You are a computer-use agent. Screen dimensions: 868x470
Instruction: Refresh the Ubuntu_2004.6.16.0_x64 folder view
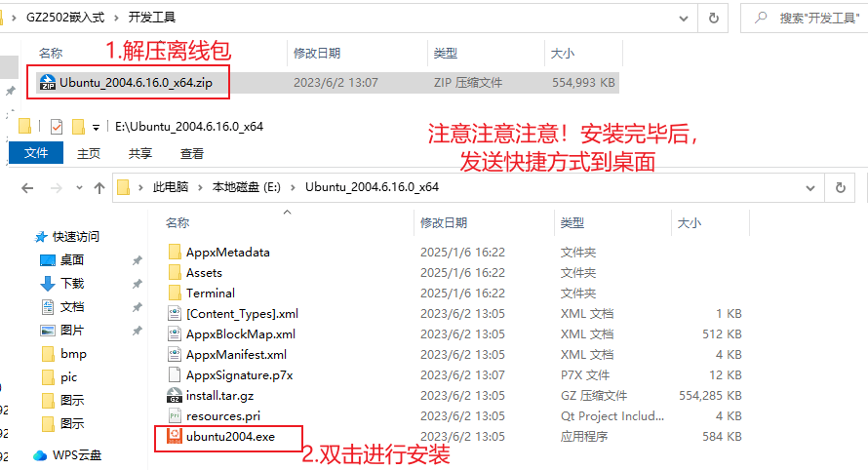tap(840, 187)
